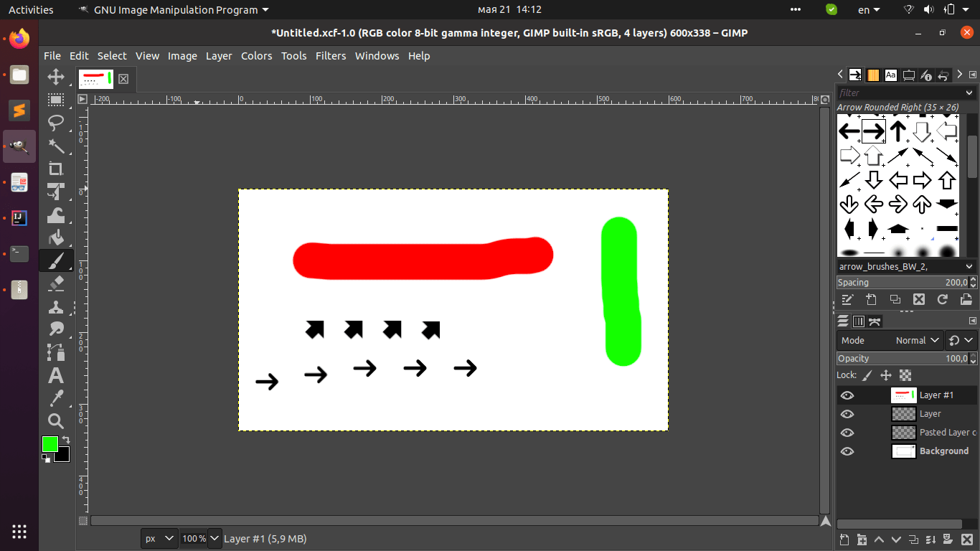Screen dimensions: 980x551
Task: Select the Eraser tool
Action: [56, 283]
